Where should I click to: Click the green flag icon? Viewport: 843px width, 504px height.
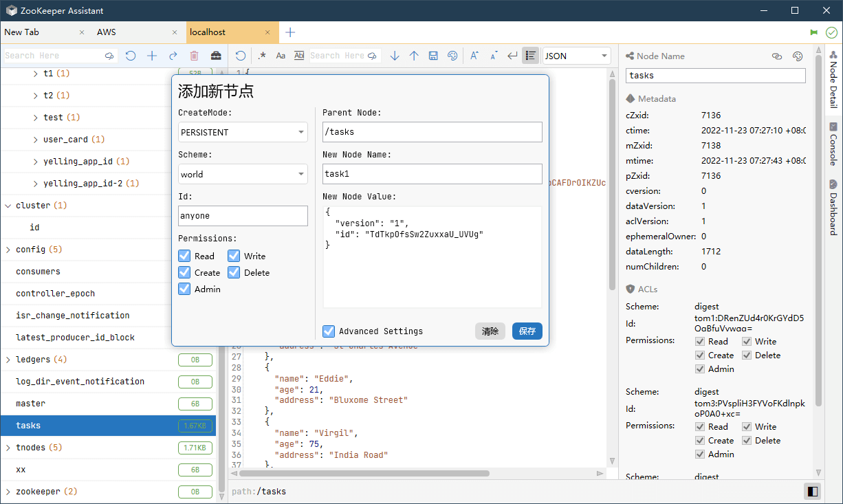pos(814,32)
